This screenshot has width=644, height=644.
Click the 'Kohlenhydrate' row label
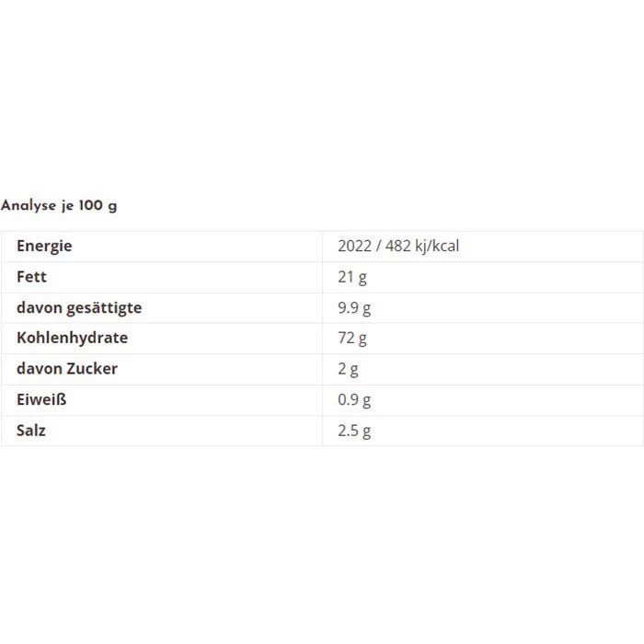click(72, 338)
